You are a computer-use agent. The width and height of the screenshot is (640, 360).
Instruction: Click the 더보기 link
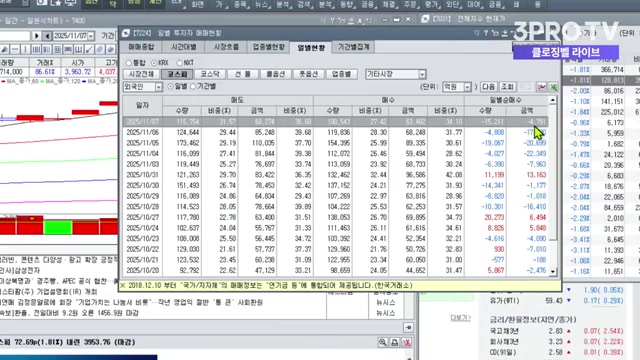pyautogui.click(x=460, y=317)
